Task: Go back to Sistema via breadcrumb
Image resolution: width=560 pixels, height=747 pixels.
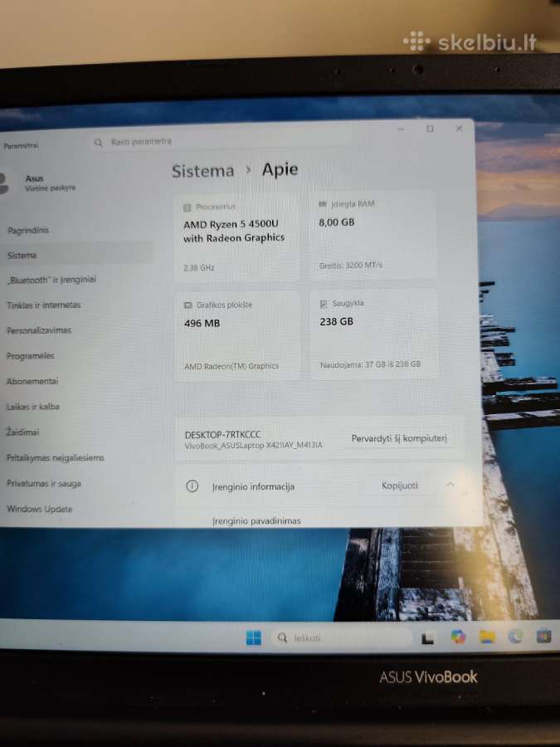Action: click(203, 171)
